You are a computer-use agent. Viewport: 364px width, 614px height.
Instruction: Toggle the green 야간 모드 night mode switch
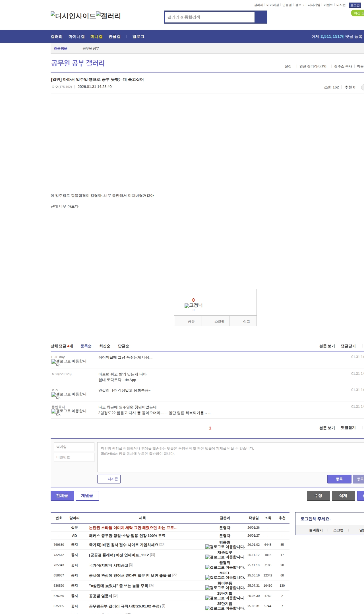coord(358,13)
